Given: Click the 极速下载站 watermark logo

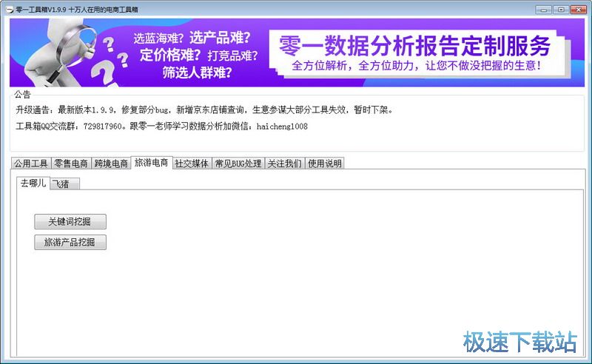Looking at the screenshot, I should 519,341.
